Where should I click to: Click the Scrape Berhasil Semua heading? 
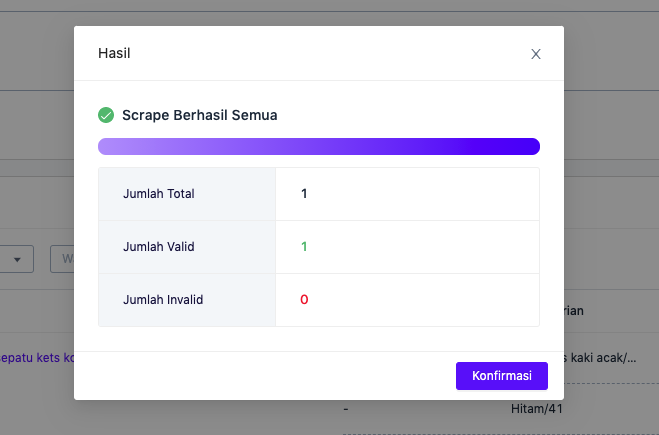pyautogui.click(x=200, y=115)
